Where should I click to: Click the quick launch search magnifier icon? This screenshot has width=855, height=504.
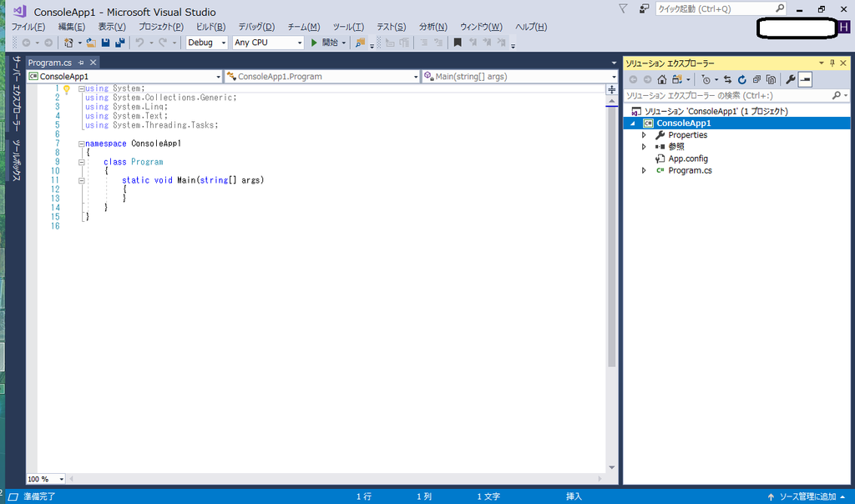780,8
